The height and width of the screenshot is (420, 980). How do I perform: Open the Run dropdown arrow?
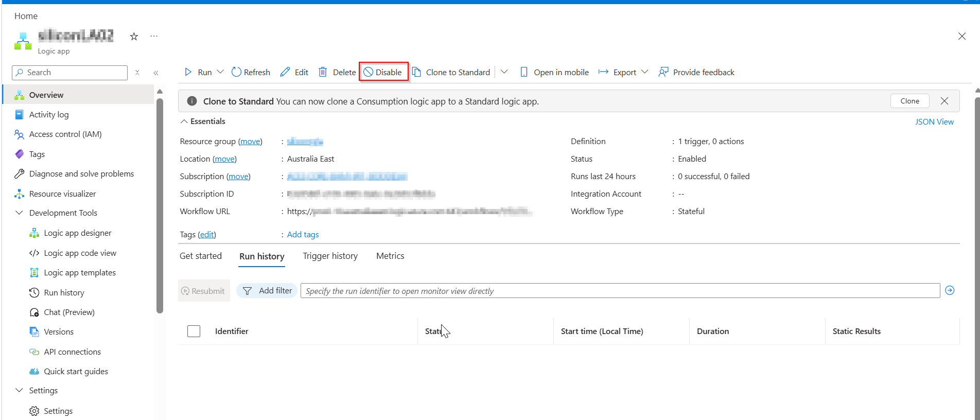click(220, 72)
